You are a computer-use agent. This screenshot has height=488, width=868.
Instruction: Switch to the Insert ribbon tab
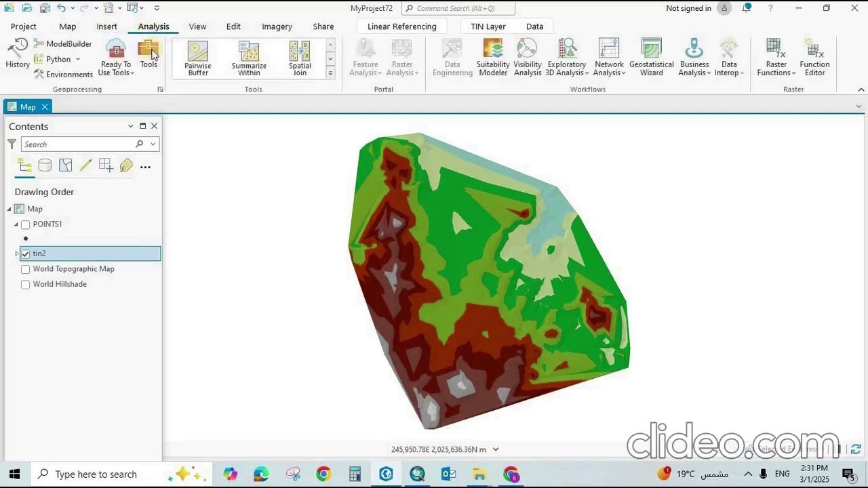coord(106,26)
